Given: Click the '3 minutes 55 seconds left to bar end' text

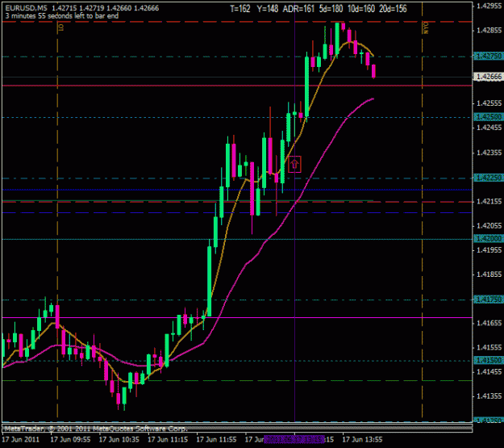Looking at the screenshot, I should [x=62, y=16].
